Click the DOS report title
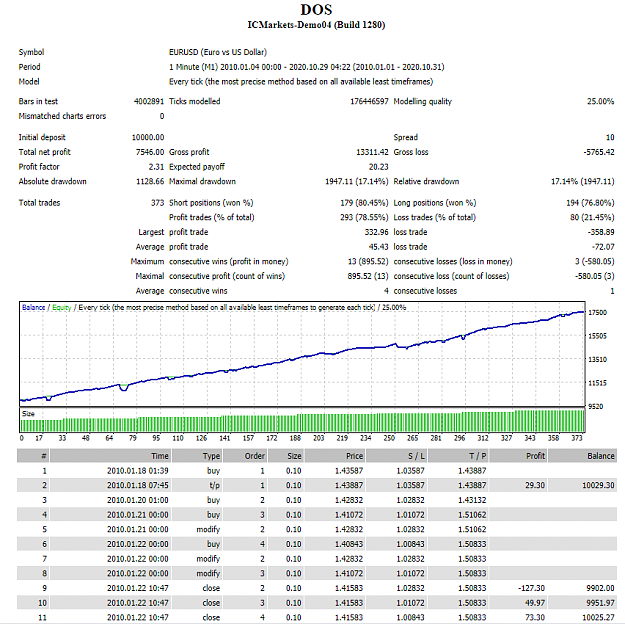Screen dimensions: 625x624 [316, 10]
